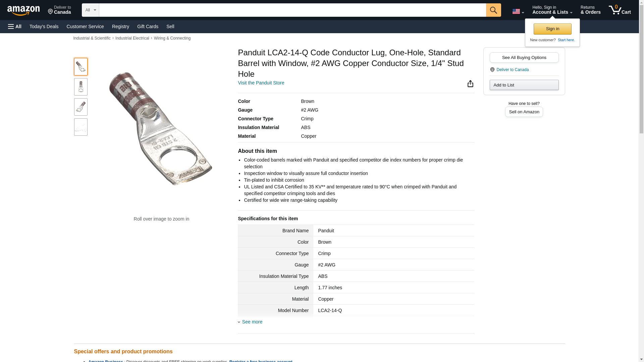Image resolution: width=644 pixels, height=362 pixels.
Task: Click the search magnifier button
Action: pos(493,10)
